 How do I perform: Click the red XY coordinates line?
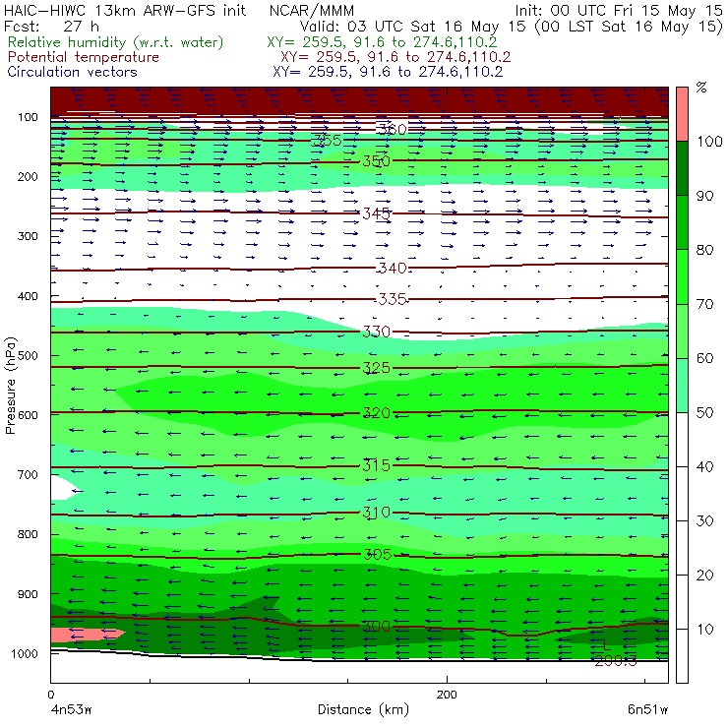[x=395, y=57]
